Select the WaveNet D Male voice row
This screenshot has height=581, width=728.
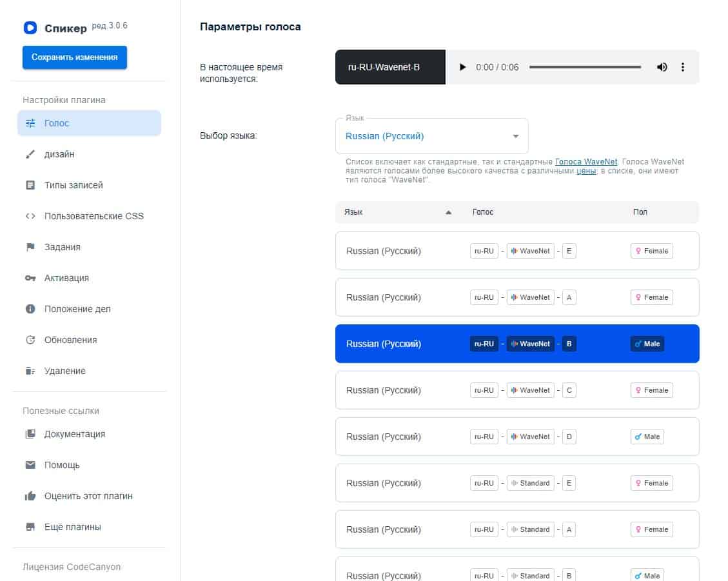tap(517, 437)
